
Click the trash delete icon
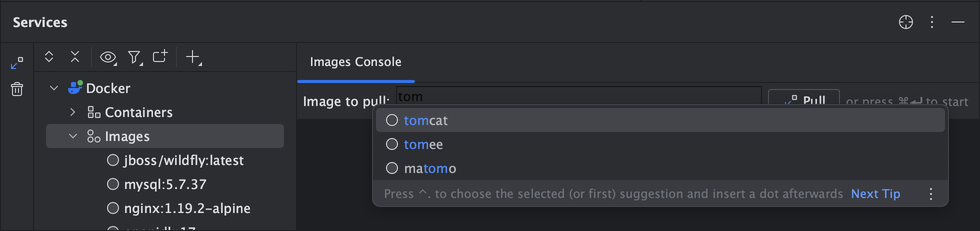tap(17, 89)
